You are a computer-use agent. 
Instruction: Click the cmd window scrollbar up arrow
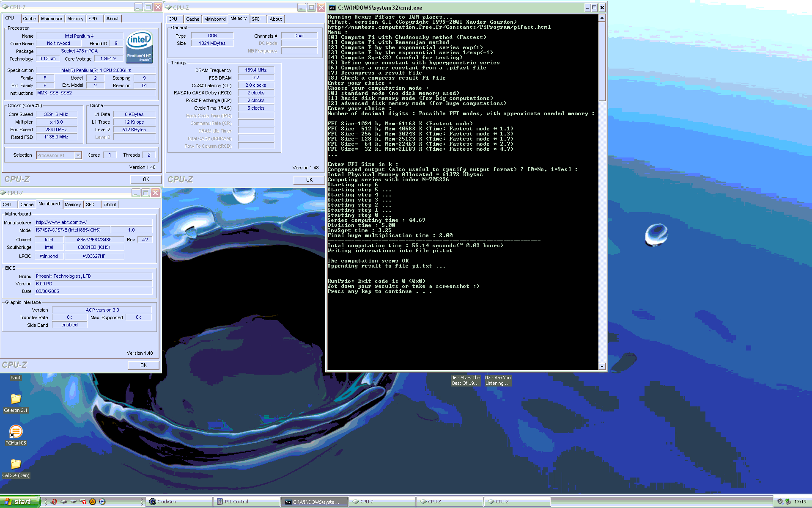coord(602,18)
